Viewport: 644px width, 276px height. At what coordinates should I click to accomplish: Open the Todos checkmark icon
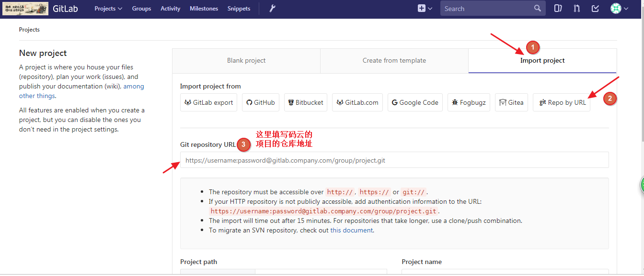[595, 9]
